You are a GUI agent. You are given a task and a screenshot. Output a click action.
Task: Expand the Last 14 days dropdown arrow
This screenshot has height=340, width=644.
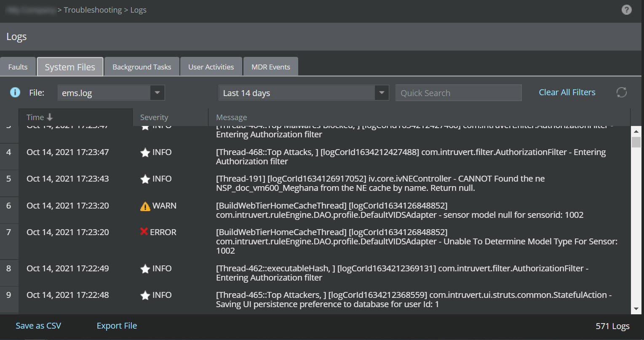pos(382,93)
